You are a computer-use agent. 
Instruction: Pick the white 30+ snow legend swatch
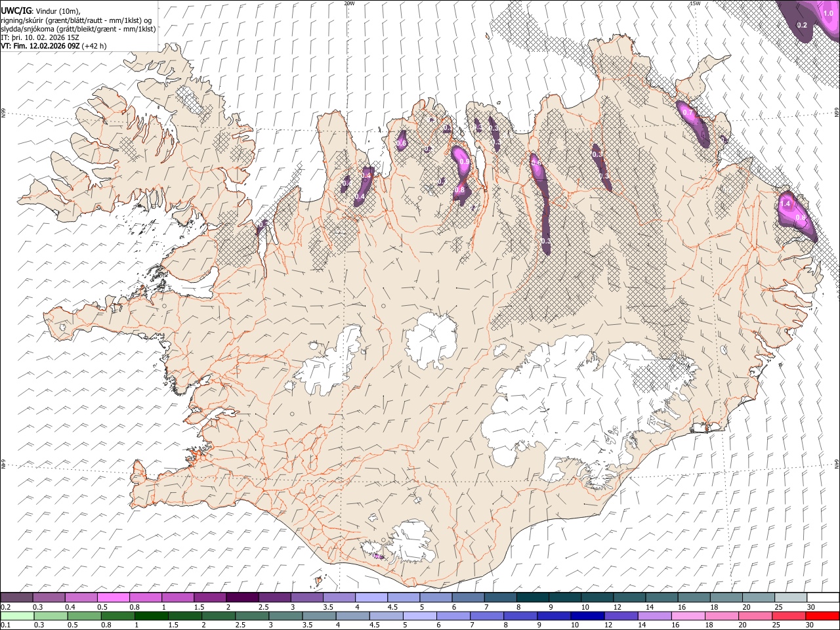coord(822,597)
